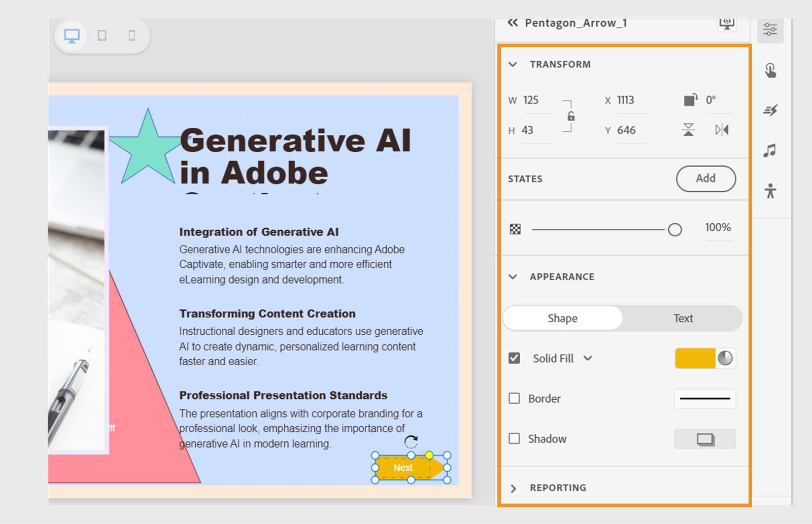Switch to tablet preview mode

[103, 36]
